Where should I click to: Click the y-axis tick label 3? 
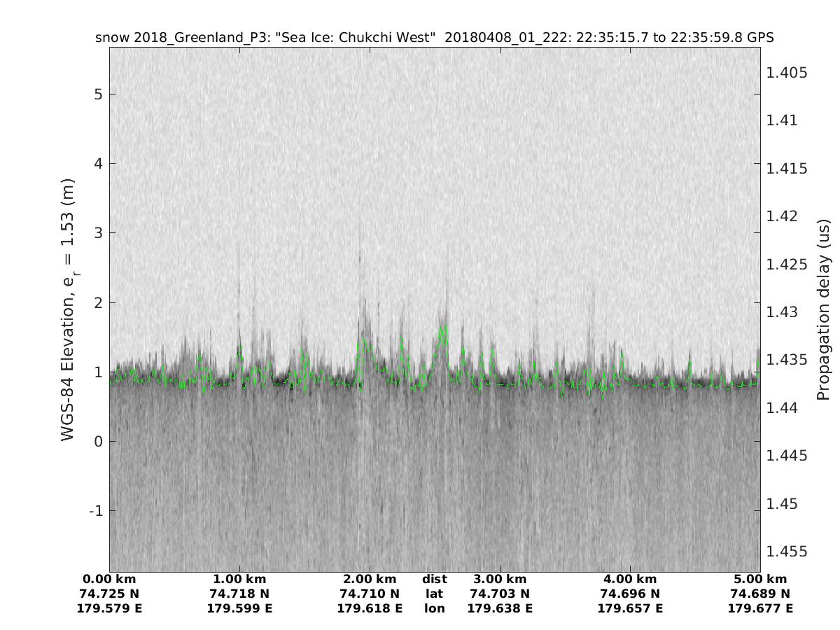click(x=99, y=233)
